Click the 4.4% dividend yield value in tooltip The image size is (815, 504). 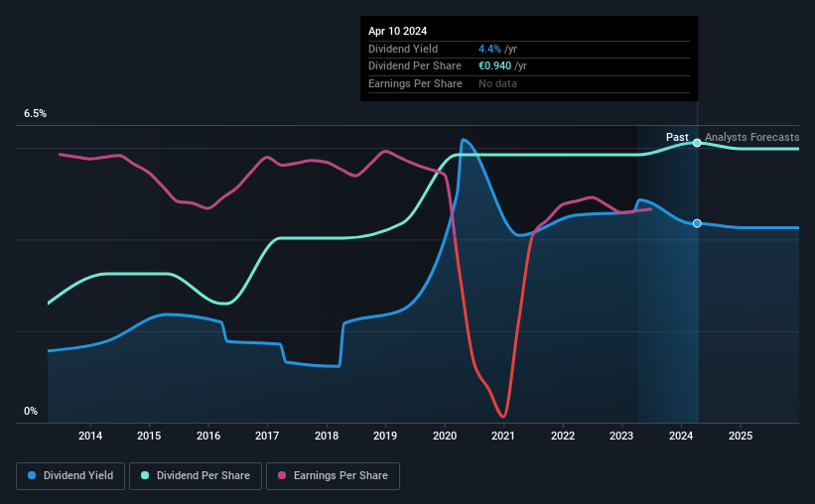click(489, 49)
